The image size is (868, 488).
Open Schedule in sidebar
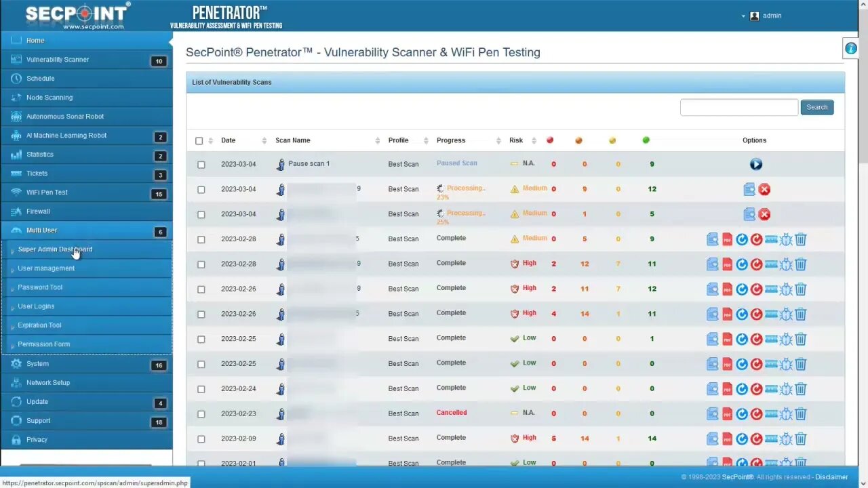[x=86, y=79]
